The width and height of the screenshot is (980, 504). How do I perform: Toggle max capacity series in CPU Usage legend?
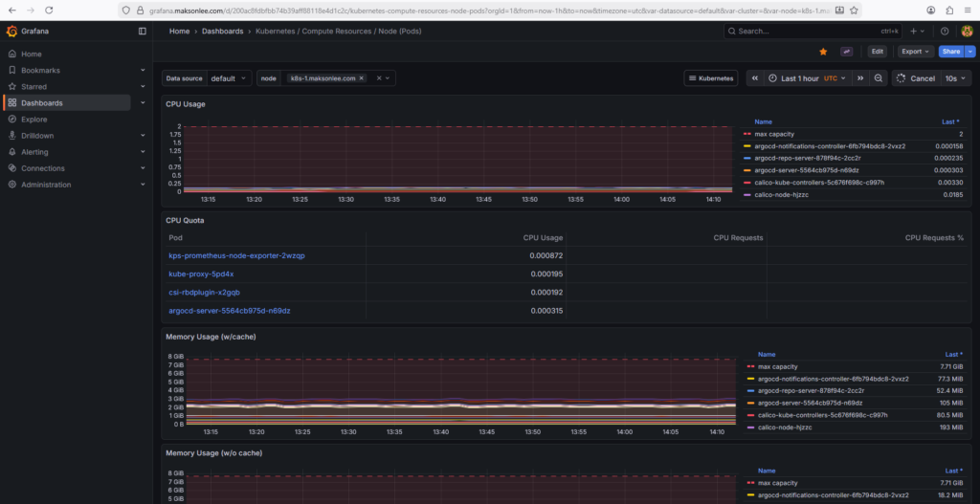click(773, 134)
